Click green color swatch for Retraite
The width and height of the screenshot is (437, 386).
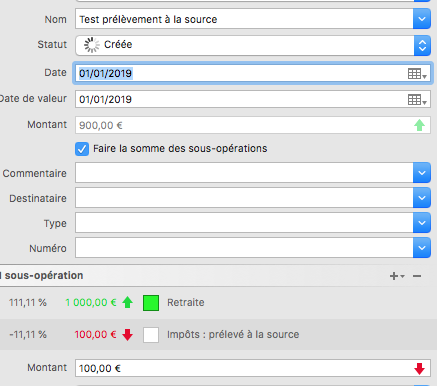tap(151, 303)
